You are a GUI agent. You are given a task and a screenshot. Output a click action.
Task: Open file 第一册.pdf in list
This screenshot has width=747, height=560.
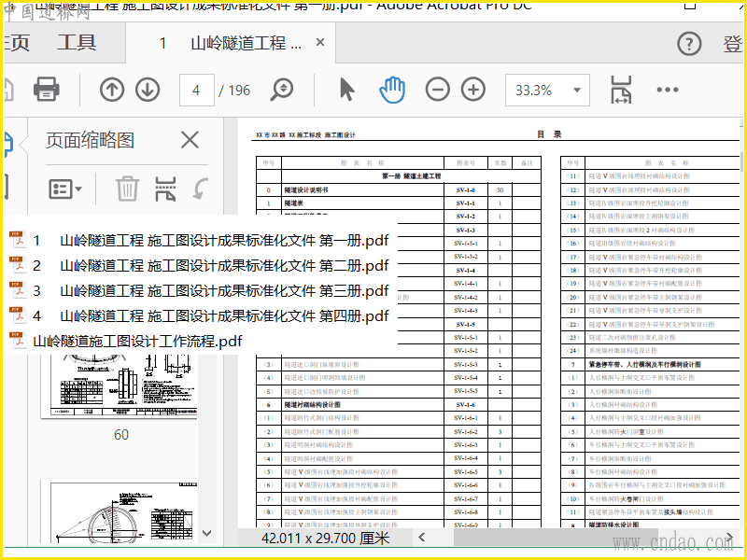pyautogui.click(x=199, y=241)
